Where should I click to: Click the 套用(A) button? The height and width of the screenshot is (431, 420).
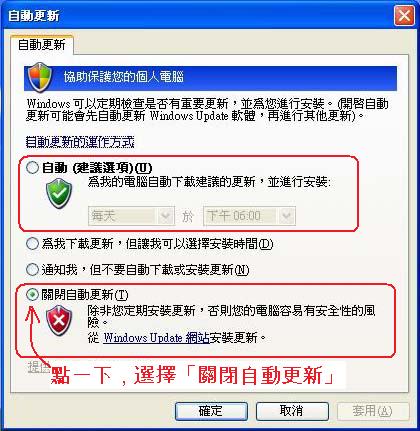tap(373, 411)
